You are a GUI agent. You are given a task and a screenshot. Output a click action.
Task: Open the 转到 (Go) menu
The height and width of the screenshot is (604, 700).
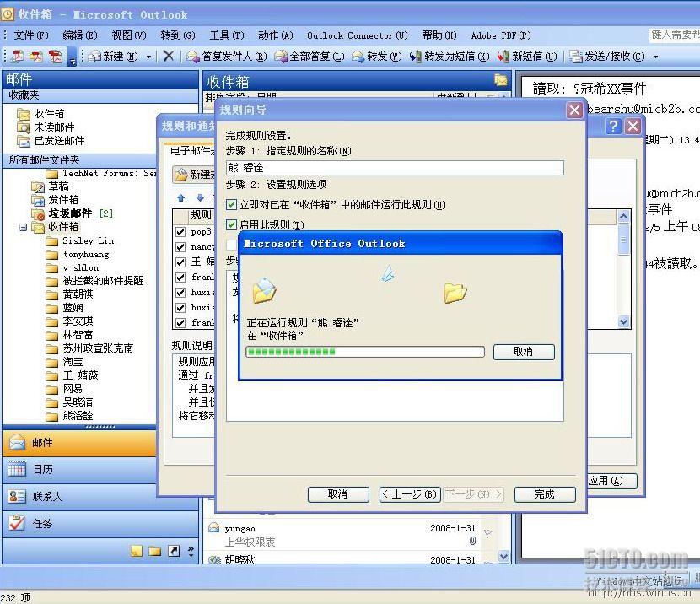coord(178,35)
